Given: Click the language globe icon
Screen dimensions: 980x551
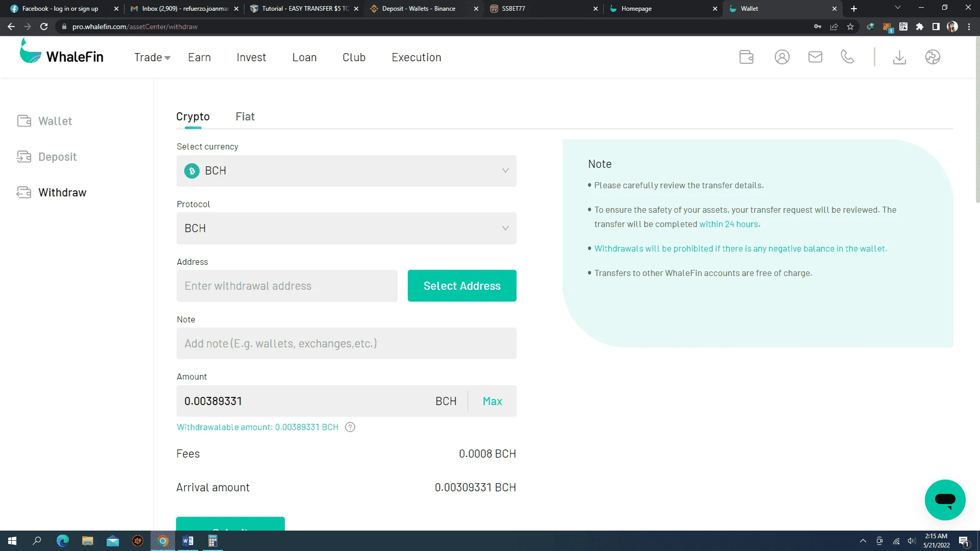Looking at the screenshot, I should tap(933, 57).
